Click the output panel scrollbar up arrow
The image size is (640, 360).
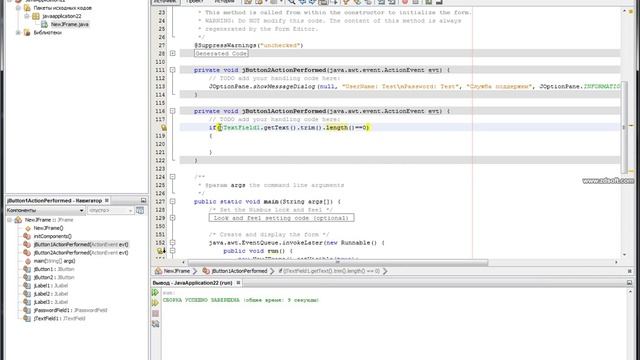click(x=630, y=292)
